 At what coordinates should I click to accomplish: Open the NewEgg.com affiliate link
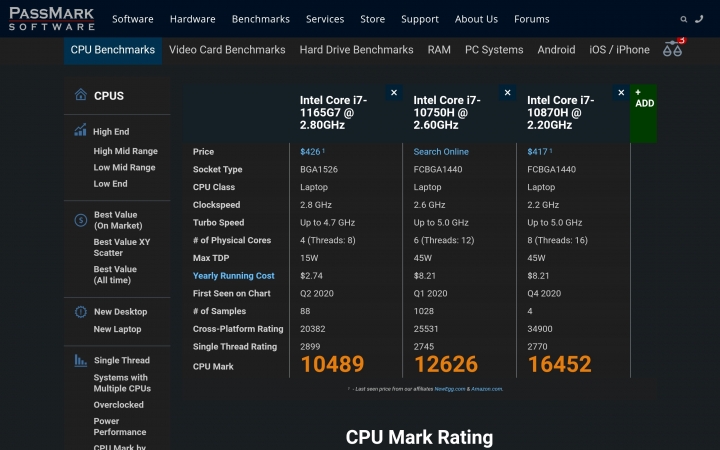pyautogui.click(x=450, y=389)
